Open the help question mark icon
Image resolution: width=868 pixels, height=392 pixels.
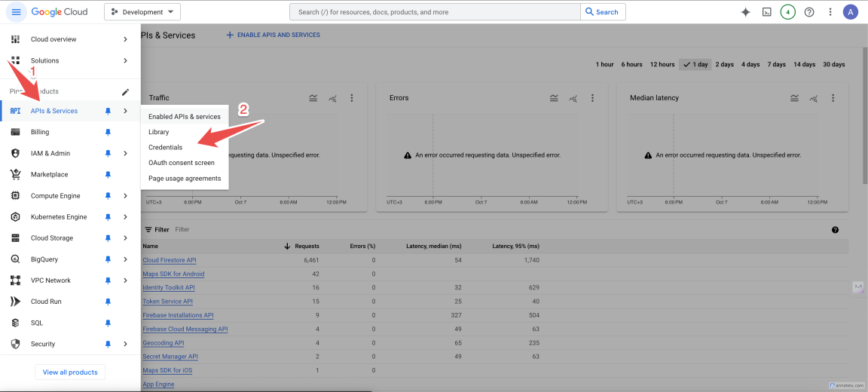808,12
